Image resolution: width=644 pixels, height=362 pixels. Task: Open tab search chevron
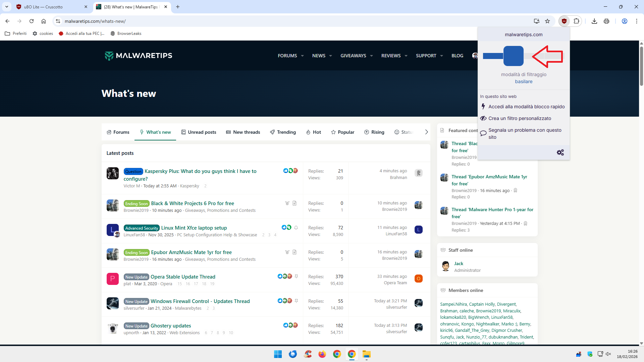(x=7, y=7)
